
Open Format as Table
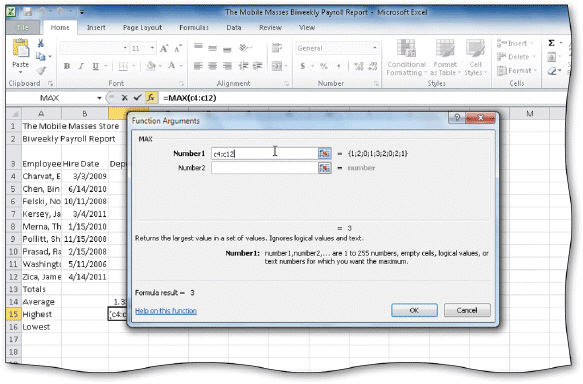[445, 57]
